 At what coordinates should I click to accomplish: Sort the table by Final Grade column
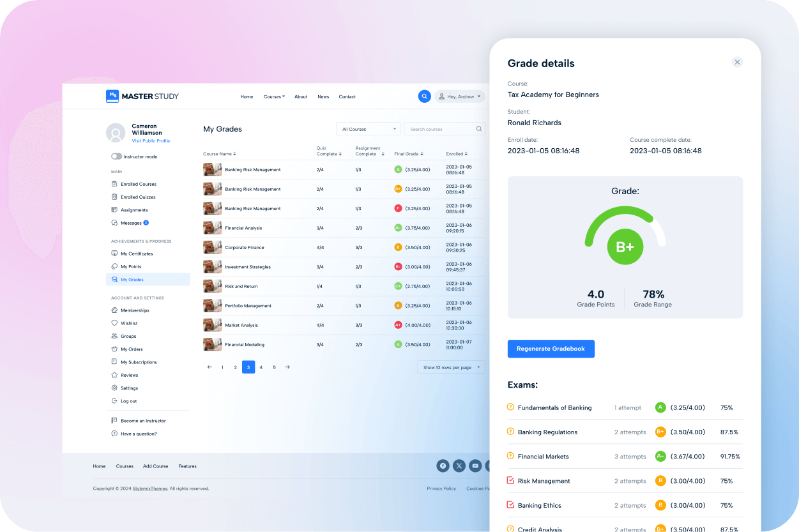click(x=408, y=154)
